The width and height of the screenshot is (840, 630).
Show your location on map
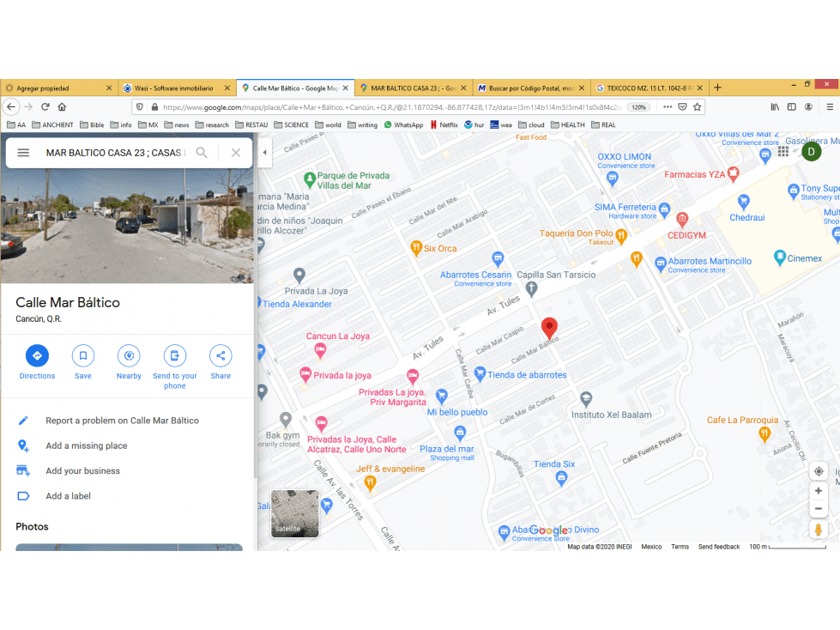[x=819, y=471]
